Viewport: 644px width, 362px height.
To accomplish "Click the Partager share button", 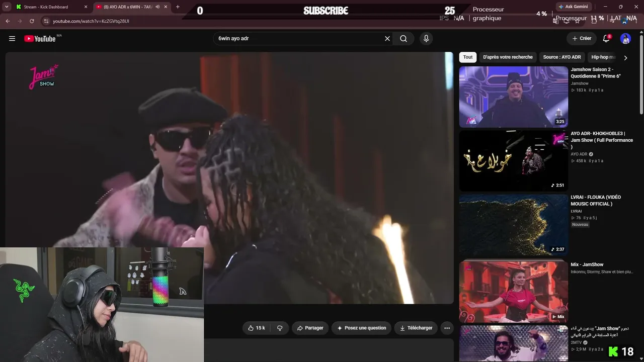I will point(310,328).
